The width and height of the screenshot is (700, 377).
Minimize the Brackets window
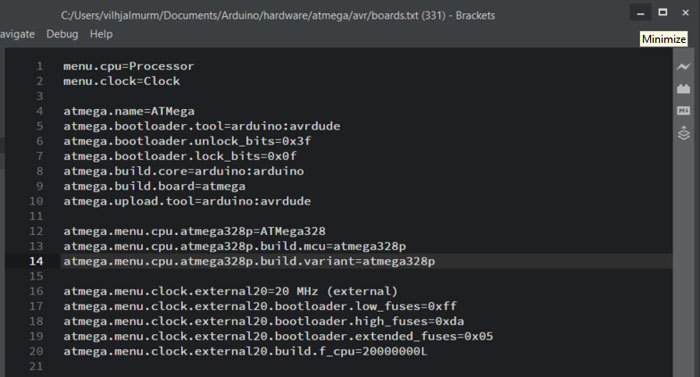[x=641, y=13]
